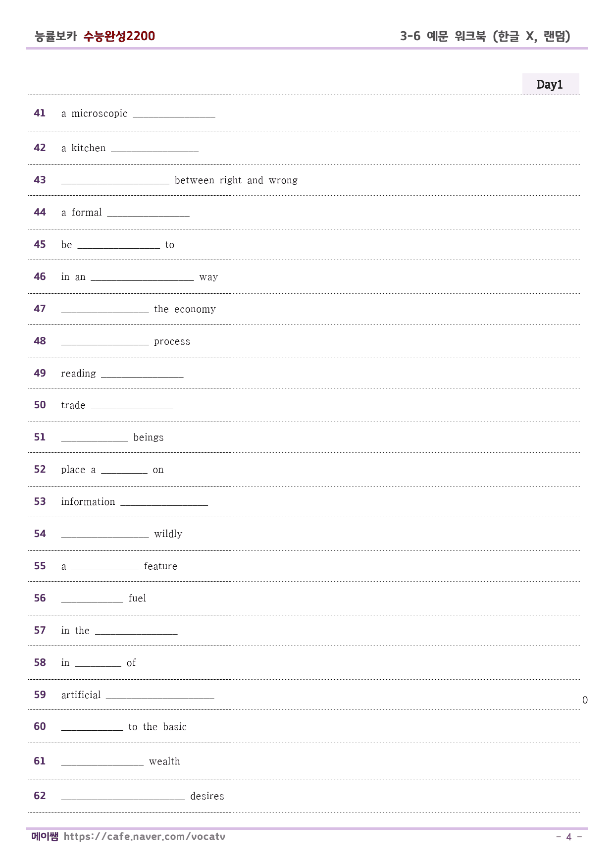Click the page number 4 in footer
614x868 pixels.
[x=569, y=837]
